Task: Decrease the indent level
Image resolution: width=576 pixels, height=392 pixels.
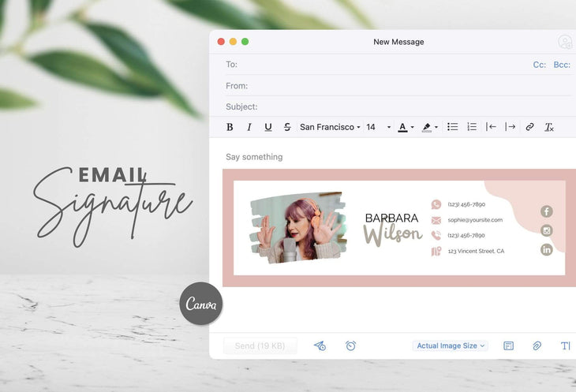Action: coord(492,127)
